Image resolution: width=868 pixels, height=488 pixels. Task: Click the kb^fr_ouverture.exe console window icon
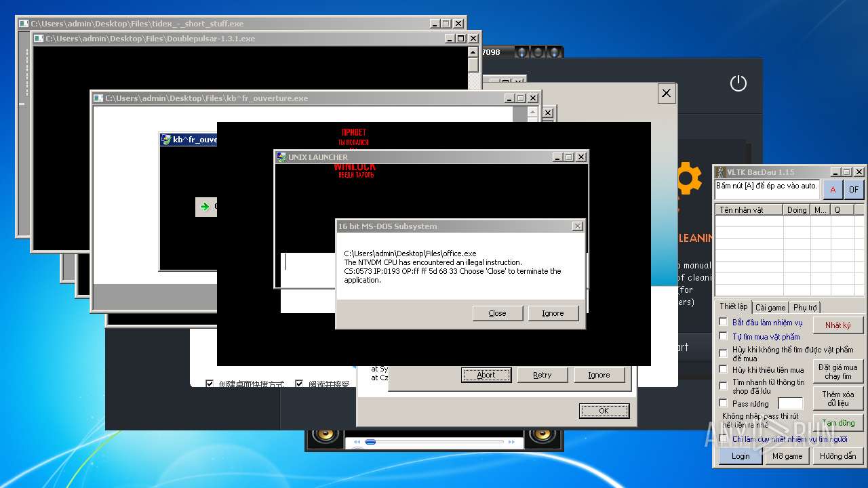[x=98, y=98]
